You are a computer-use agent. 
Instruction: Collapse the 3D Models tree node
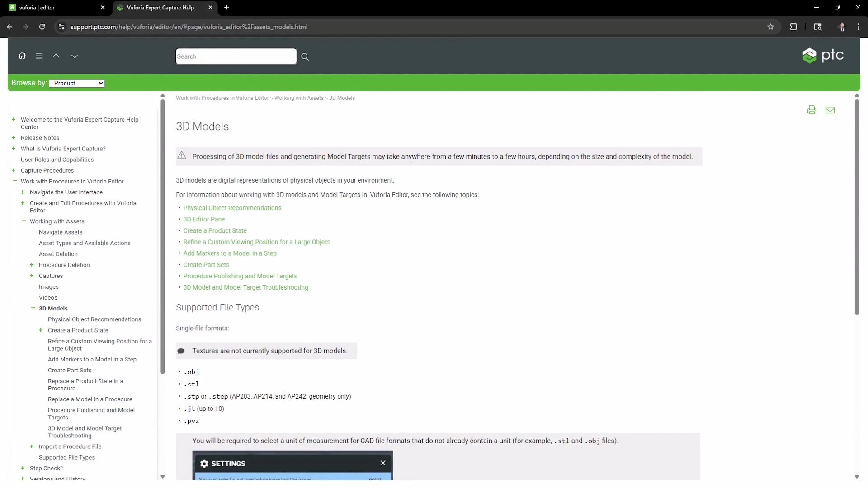(x=33, y=308)
